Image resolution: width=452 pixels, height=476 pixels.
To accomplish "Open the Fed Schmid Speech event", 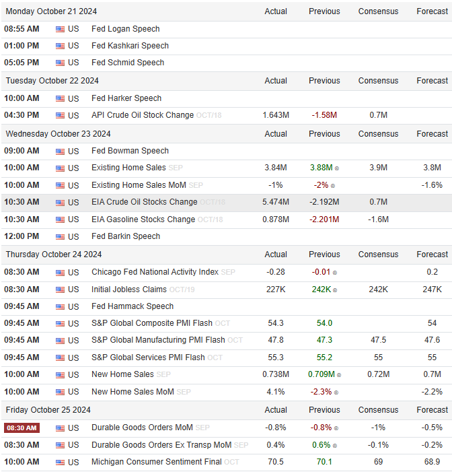I will [128, 63].
